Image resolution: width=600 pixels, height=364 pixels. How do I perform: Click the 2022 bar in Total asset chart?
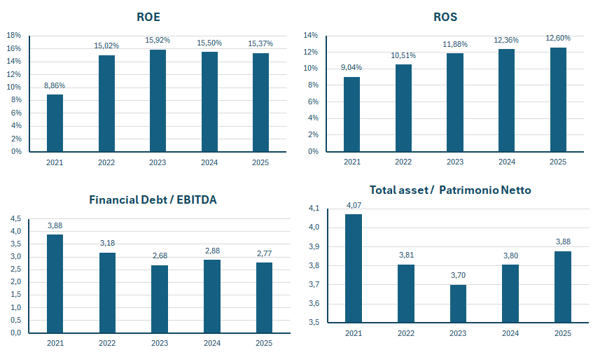pyautogui.click(x=406, y=293)
